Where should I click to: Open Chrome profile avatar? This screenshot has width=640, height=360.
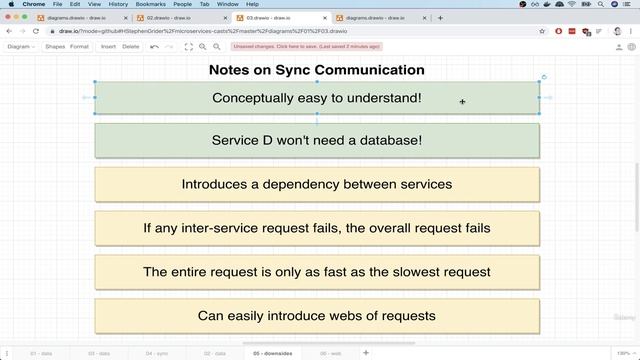(617, 31)
